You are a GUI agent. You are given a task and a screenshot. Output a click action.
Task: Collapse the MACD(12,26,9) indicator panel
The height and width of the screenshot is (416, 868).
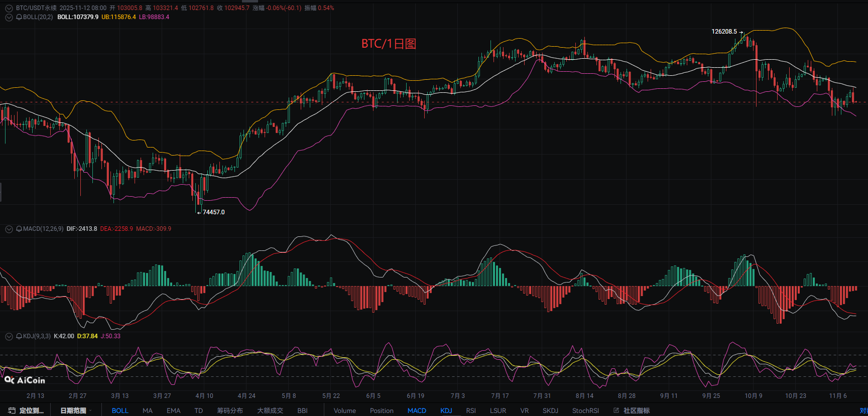coord(9,229)
